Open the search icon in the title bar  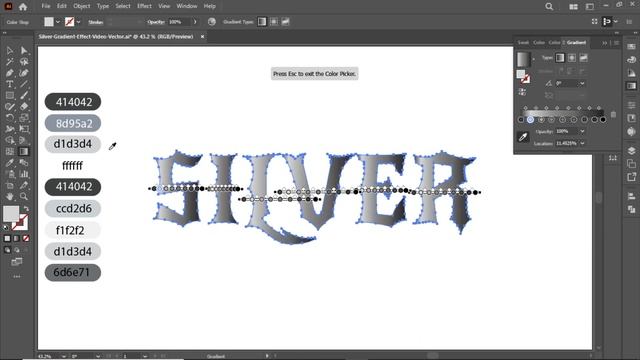(549, 7)
